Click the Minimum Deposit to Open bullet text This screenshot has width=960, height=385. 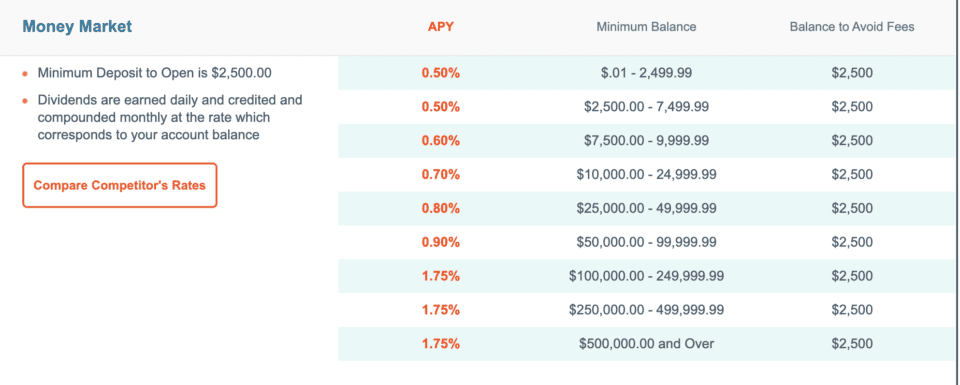(154, 73)
